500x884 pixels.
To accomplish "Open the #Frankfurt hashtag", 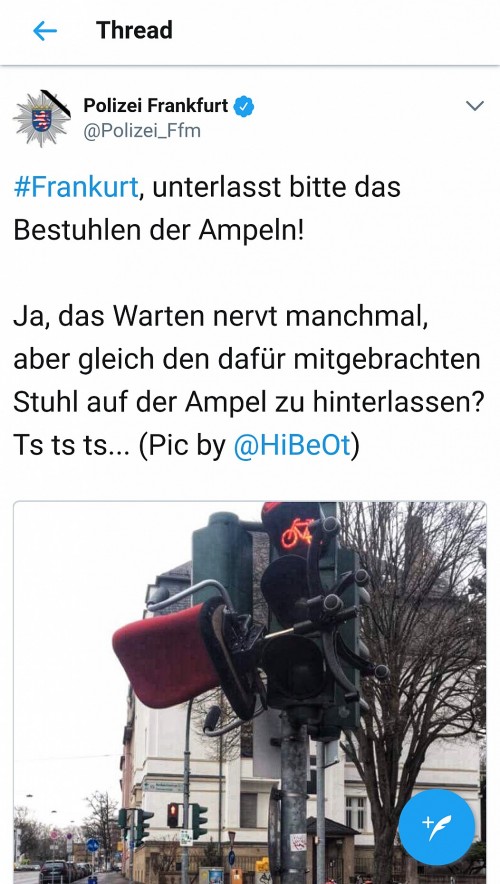I will 76,188.
